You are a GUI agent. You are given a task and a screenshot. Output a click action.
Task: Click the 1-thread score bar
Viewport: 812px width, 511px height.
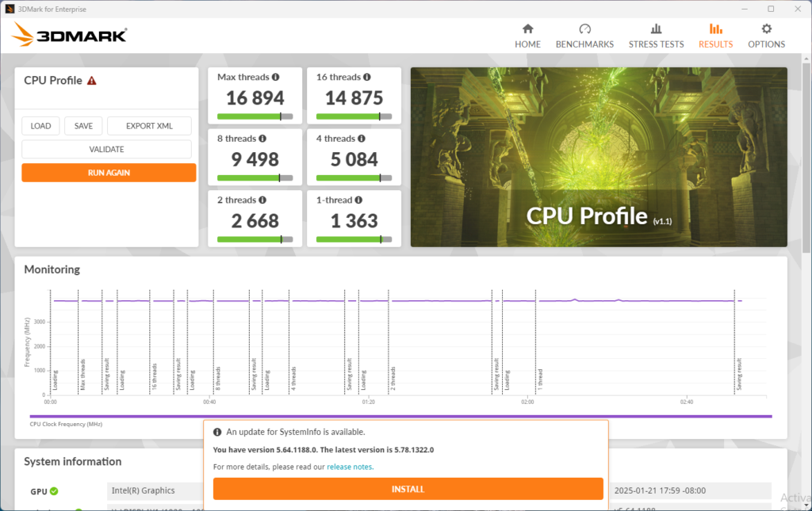[354, 239]
